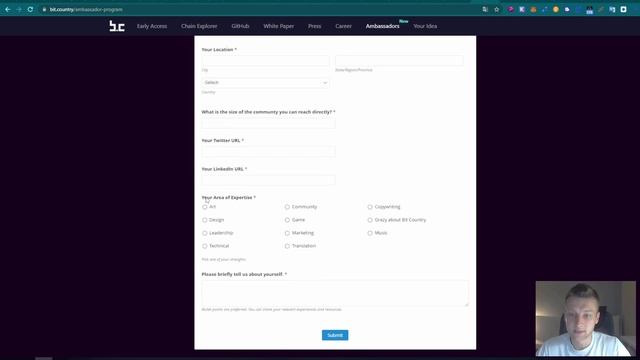Open the yellow round extension icon
The width and height of the screenshot is (640, 360).
[556, 9]
